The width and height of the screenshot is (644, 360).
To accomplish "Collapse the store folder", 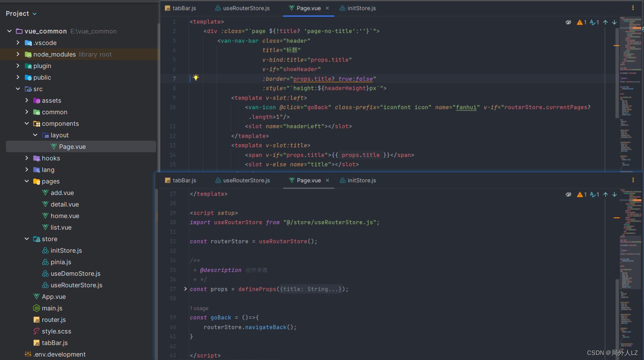I will [27, 239].
